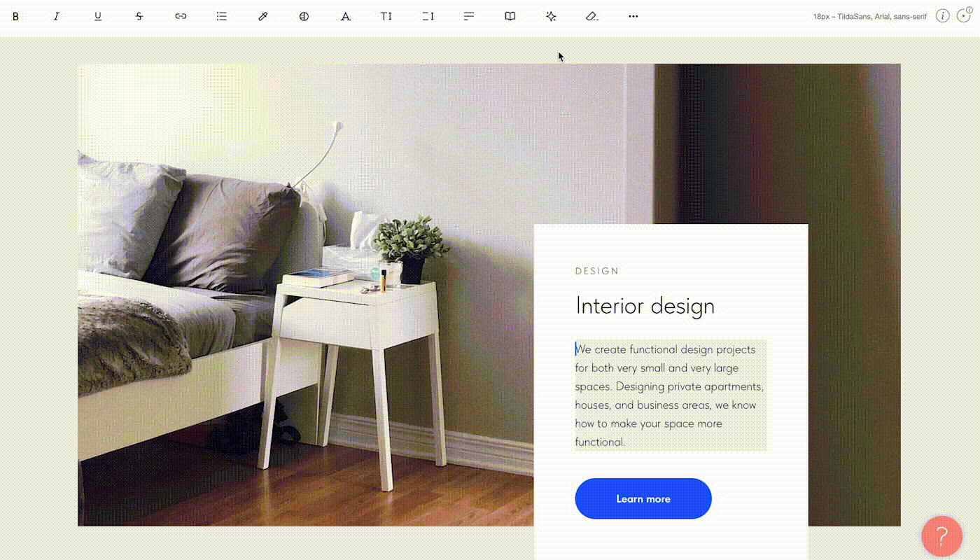Image resolution: width=980 pixels, height=560 pixels.
Task: Toggle italic text formatting
Action: tap(57, 16)
